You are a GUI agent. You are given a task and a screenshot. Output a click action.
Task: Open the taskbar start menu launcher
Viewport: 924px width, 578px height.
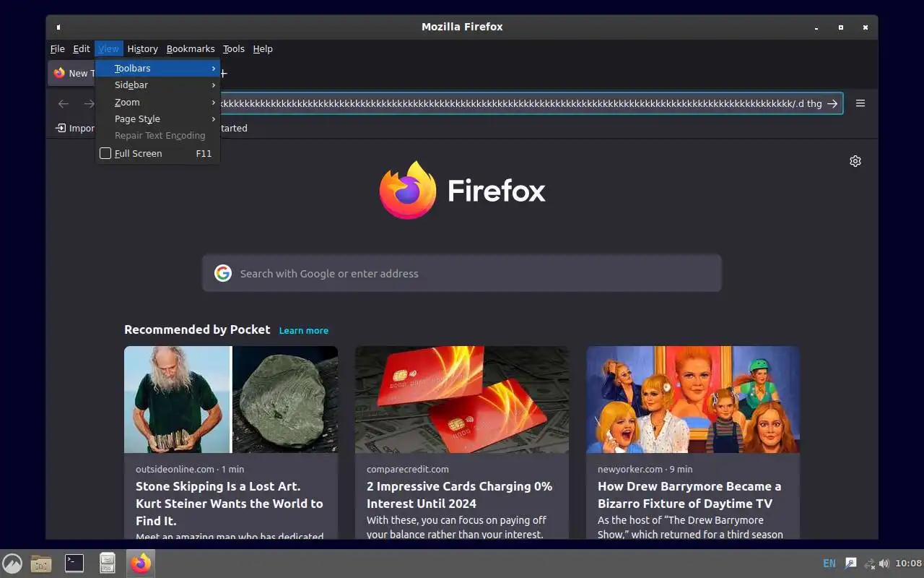(12, 563)
